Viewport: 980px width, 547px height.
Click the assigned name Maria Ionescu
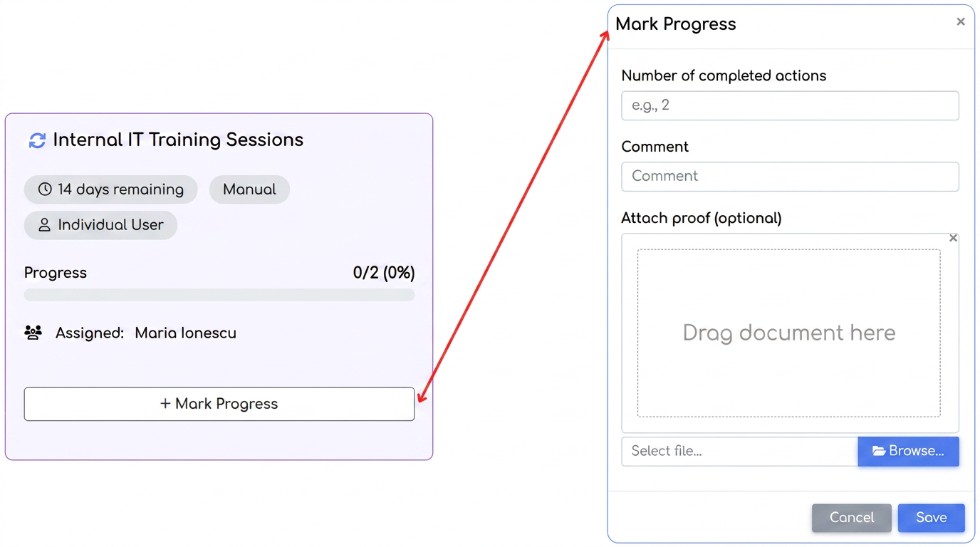point(186,333)
